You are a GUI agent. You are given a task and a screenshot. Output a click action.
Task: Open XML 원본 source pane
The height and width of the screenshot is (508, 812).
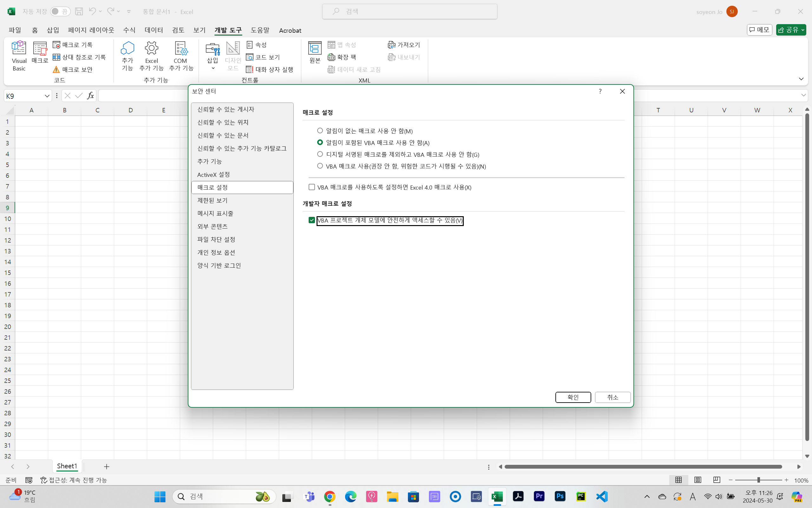[315, 53]
